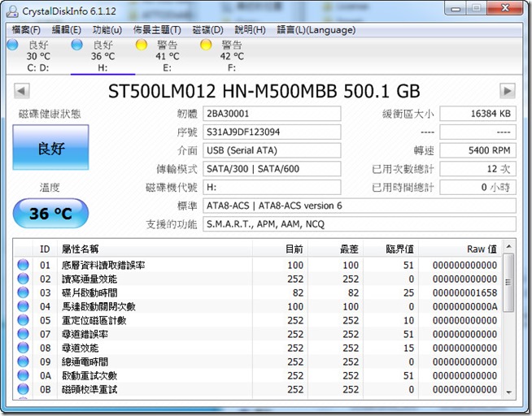Open the 磁碟(D) menu
Viewport: 532px width, 416px height.
(x=207, y=30)
